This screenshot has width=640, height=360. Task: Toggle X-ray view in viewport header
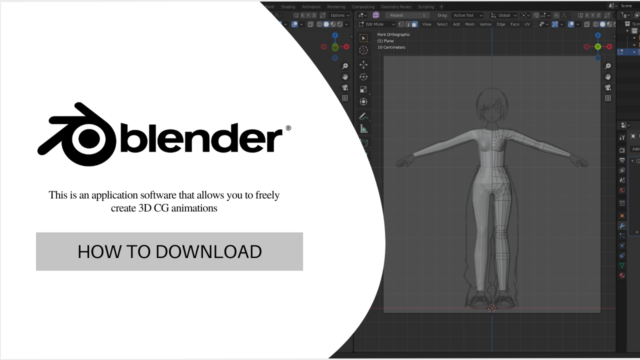[587, 24]
